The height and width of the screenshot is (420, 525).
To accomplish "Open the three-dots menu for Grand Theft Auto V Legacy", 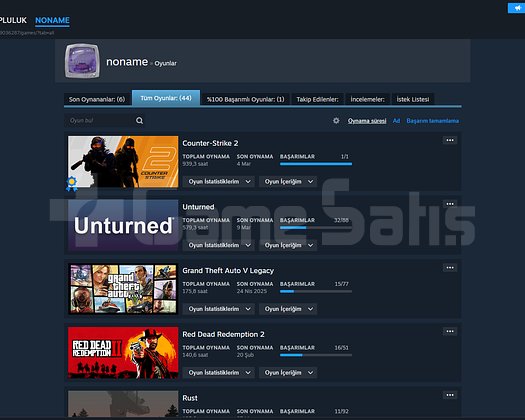I will pyautogui.click(x=450, y=267).
